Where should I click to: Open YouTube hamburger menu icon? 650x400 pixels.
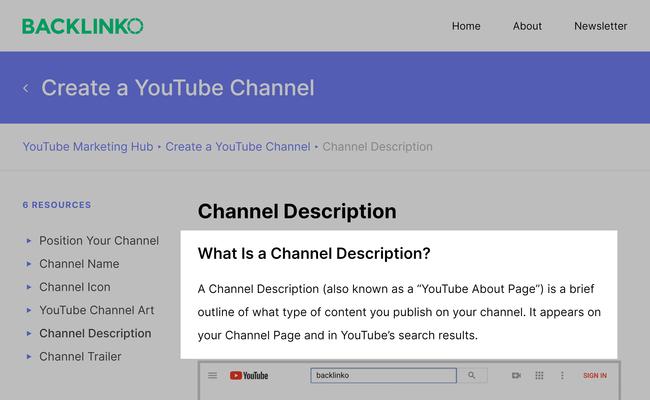click(213, 376)
